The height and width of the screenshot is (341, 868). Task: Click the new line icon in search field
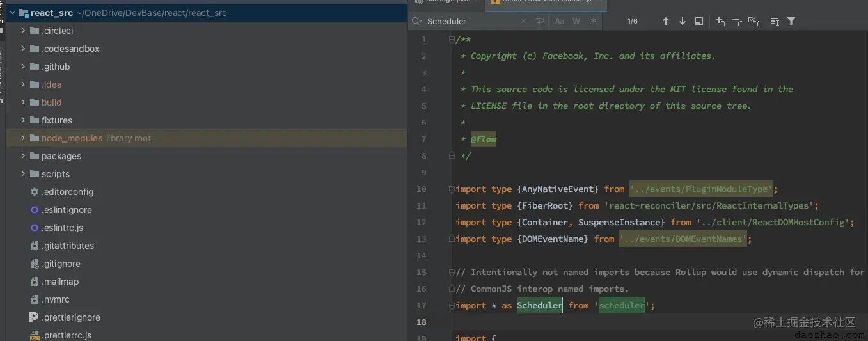(x=540, y=21)
